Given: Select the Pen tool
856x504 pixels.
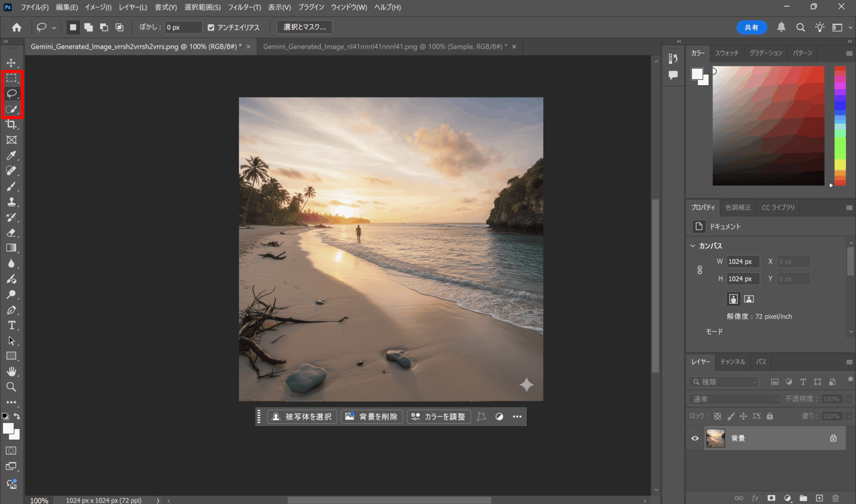Looking at the screenshot, I should pos(11,310).
